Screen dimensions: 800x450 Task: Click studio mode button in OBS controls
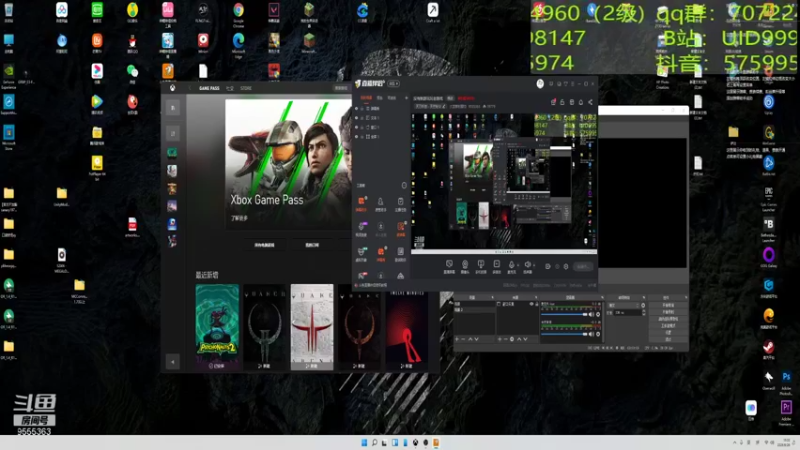(x=668, y=326)
